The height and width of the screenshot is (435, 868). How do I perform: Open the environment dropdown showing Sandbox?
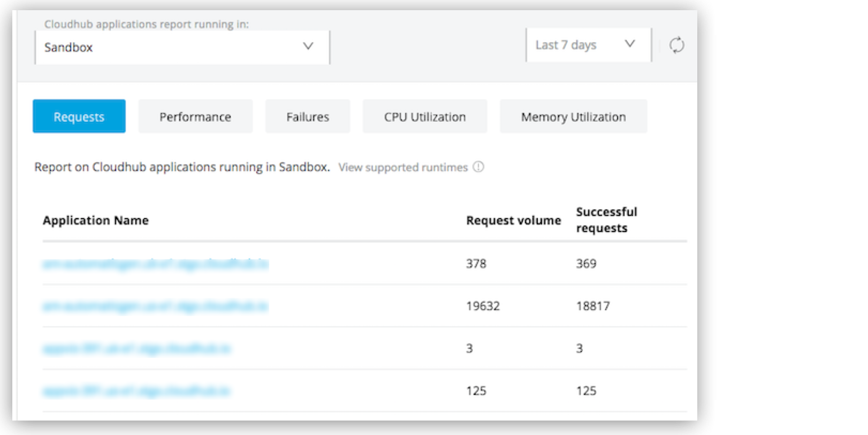click(182, 47)
